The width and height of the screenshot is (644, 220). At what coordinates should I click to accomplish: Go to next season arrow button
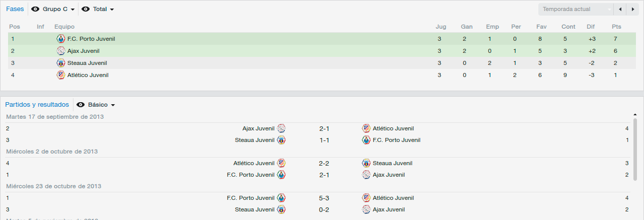(x=633, y=9)
